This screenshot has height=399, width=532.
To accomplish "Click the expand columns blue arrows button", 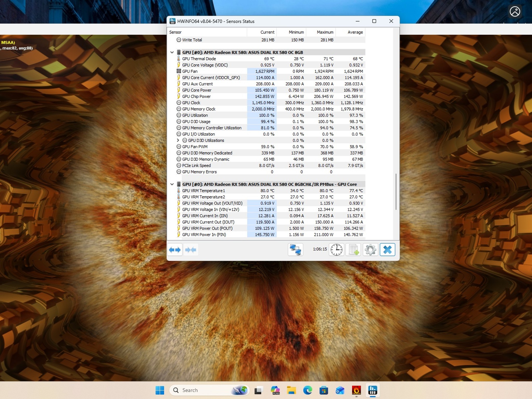I will coord(175,250).
